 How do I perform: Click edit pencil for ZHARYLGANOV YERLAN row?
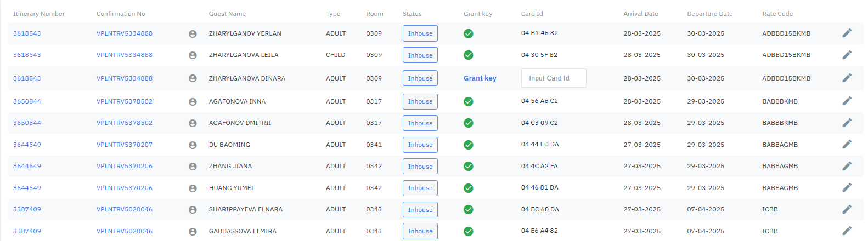point(847,33)
